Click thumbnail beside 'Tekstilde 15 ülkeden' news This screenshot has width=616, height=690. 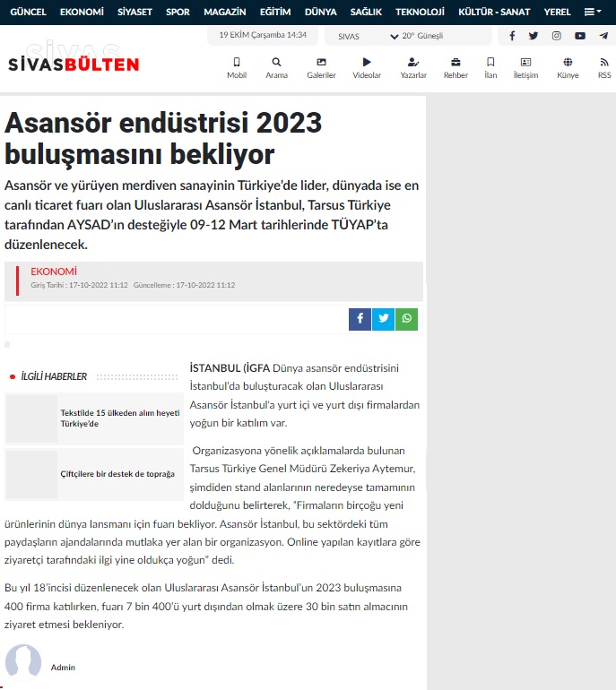31,418
